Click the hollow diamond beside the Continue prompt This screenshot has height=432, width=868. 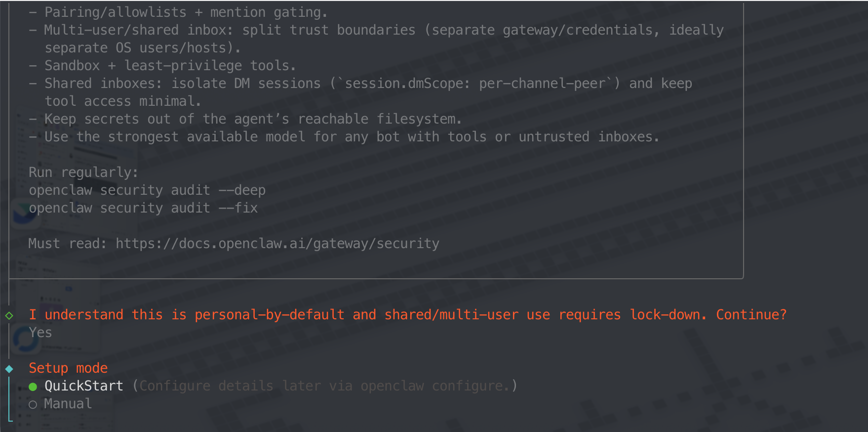click(x=9, y=315)
